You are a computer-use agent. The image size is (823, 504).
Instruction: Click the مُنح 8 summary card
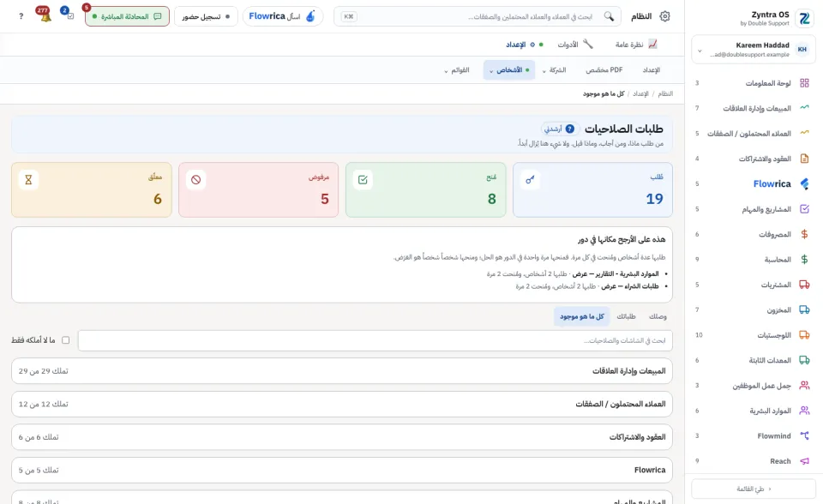point(426,189)
